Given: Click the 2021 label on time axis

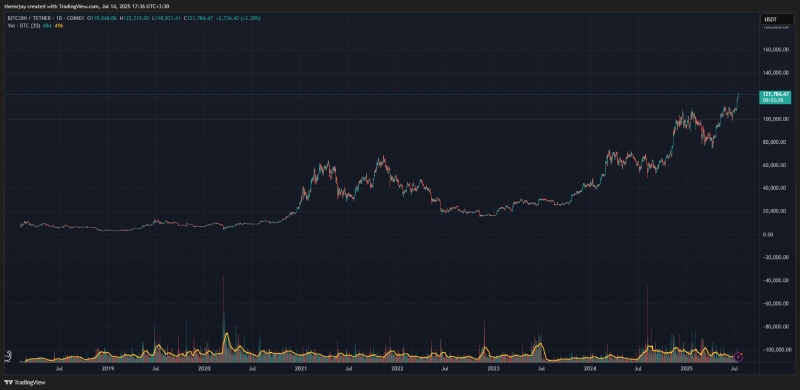Looking at the screenshot, I should pos(301,368).
